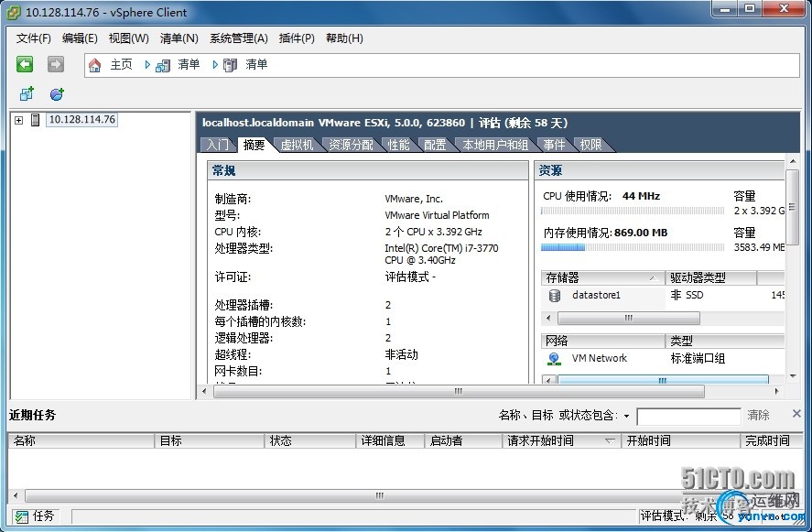The image size is (812, 532).
Task: Switch to the 虚拟机 tab
Action: pyautogui.click(x=298, y=145)
